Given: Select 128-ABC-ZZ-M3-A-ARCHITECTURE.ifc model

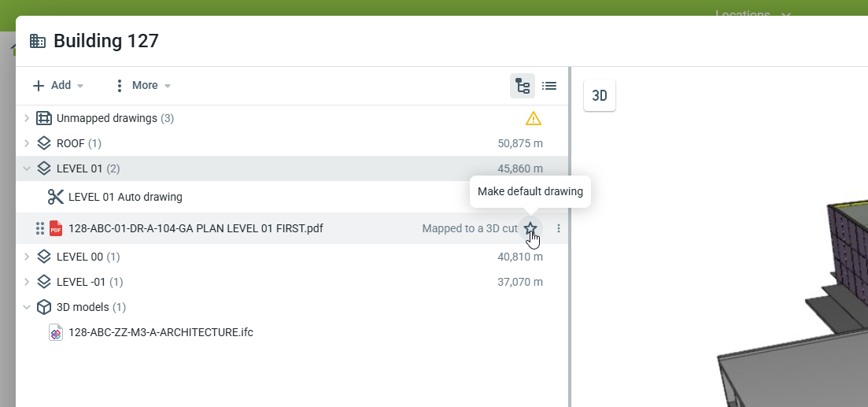Looking at the screenshot, I should tap(161, 332).
